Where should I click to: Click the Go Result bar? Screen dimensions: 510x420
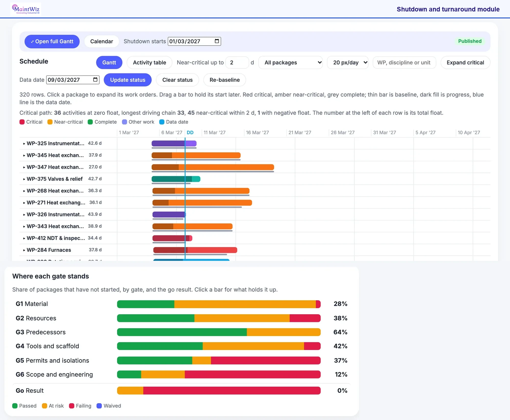[x=219, y=390]
